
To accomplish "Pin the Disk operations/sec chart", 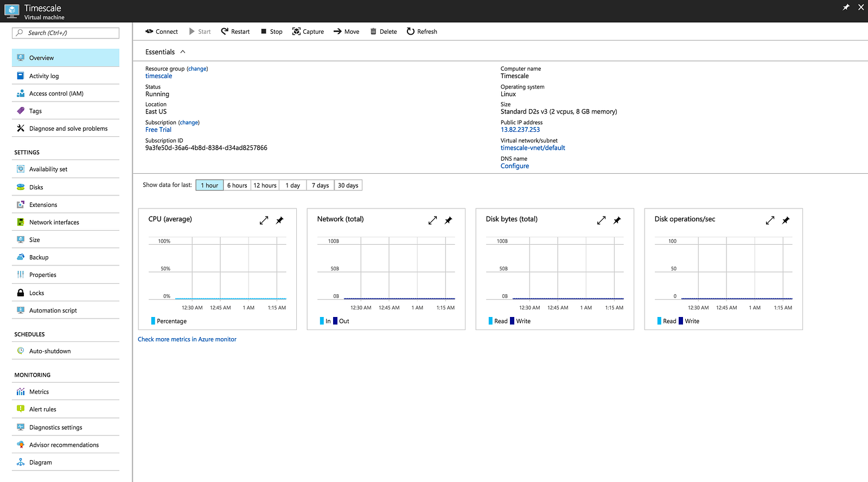I will 786,220.
